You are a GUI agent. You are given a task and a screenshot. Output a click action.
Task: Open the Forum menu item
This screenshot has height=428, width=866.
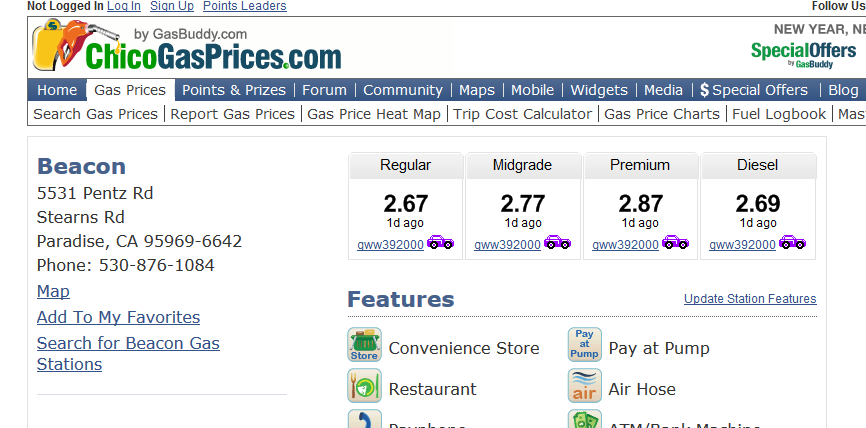click(325, 90)
